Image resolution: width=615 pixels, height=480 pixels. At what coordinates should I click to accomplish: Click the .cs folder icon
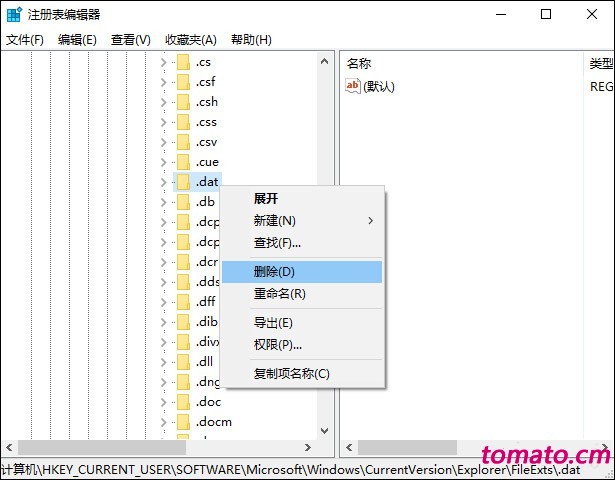(183, 62)
